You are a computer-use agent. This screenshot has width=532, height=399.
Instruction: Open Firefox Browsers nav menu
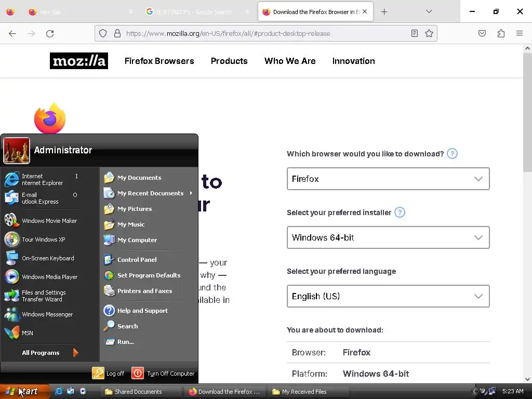(159, 61)
